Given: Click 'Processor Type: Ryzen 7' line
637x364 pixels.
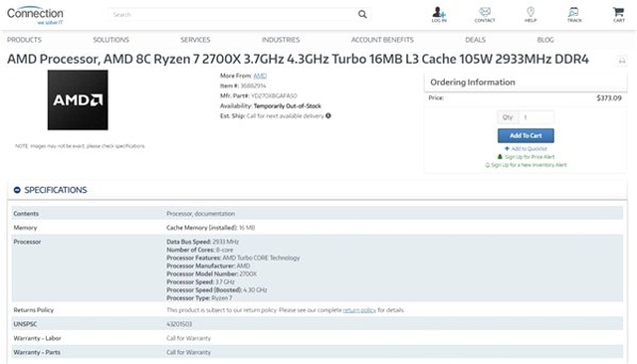Looking at the screenshot, I should click(199, 297).
